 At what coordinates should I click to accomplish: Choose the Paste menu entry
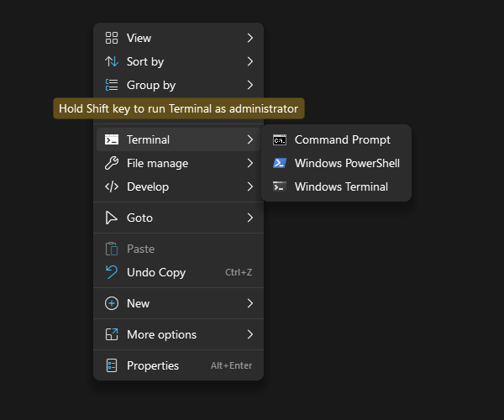pos(140,249)
